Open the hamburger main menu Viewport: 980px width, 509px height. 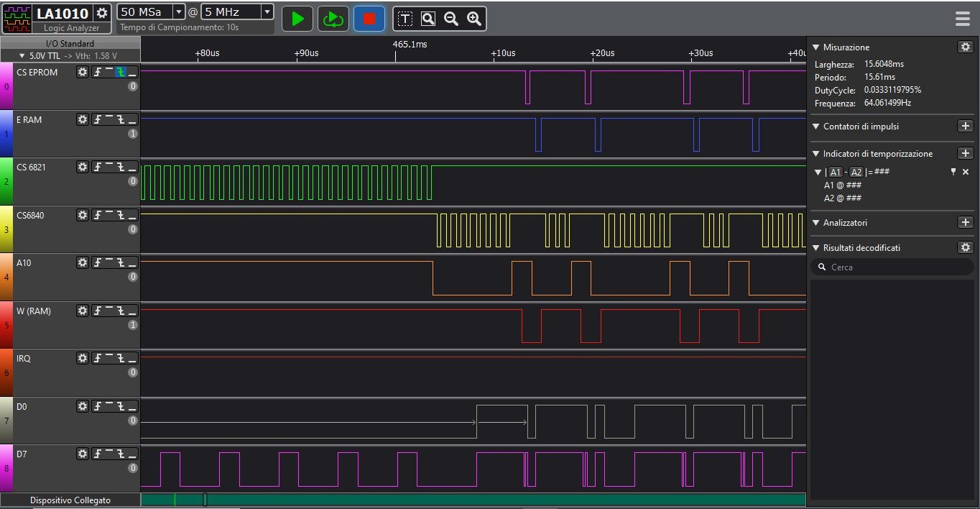(x=963, y=19)
